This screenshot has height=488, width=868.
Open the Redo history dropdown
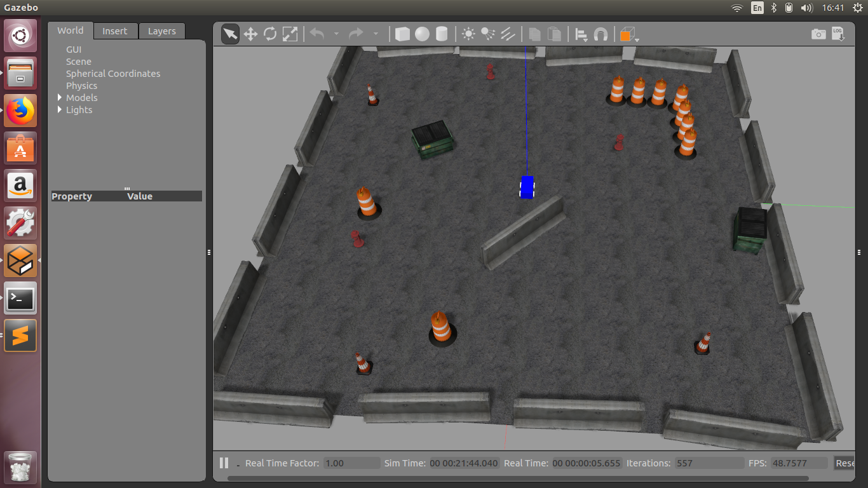coord(376,34)
